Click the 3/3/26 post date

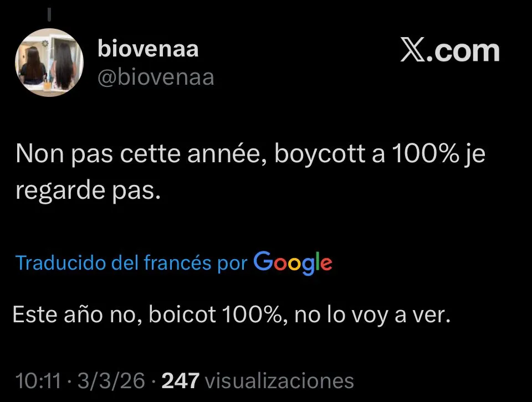111,380
